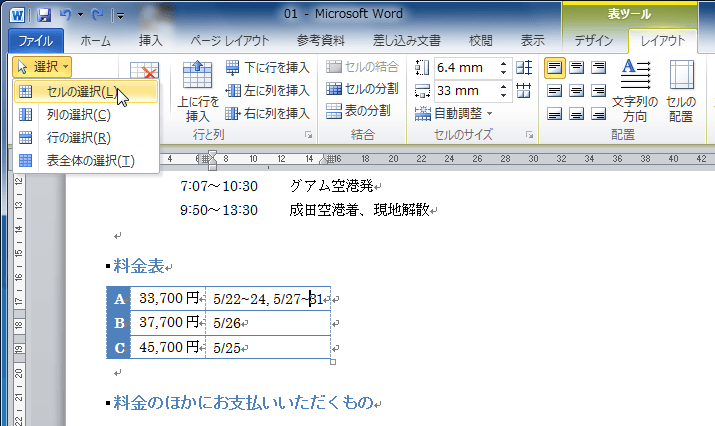Click 表の分割 to split the table
715x426 pixels.
(x=358, y=110)
